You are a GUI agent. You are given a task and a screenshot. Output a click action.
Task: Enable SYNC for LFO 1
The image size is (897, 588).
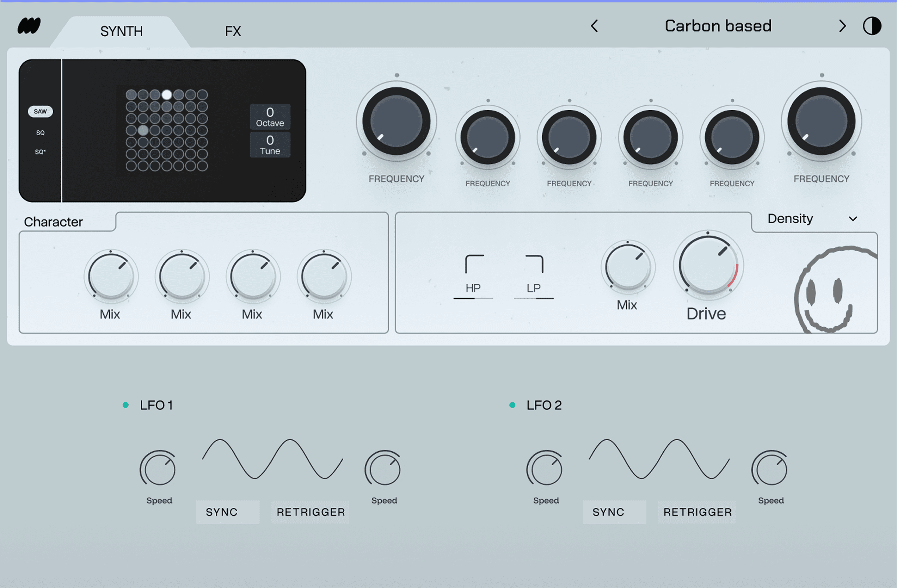coord(228,512)
